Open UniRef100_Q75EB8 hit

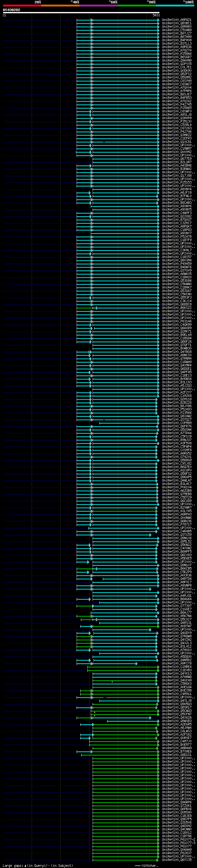click(x=177, y=494)
